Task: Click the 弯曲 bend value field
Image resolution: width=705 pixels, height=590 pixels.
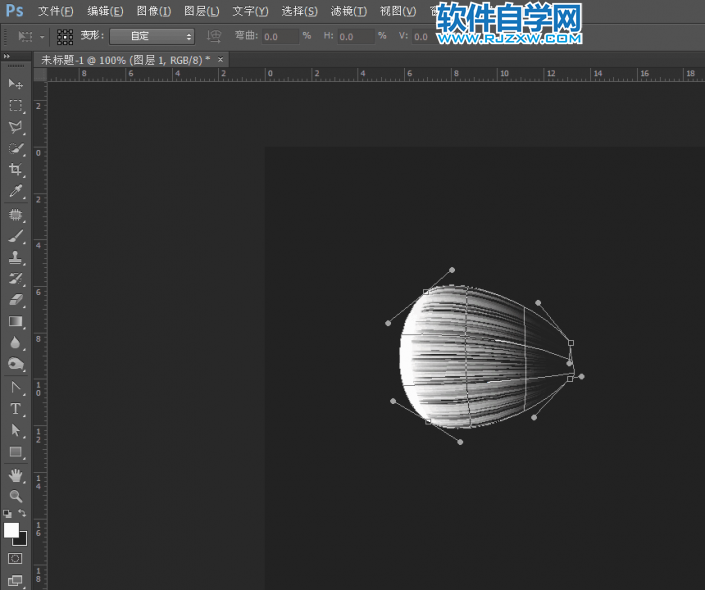Action: [x=279, y=36]
